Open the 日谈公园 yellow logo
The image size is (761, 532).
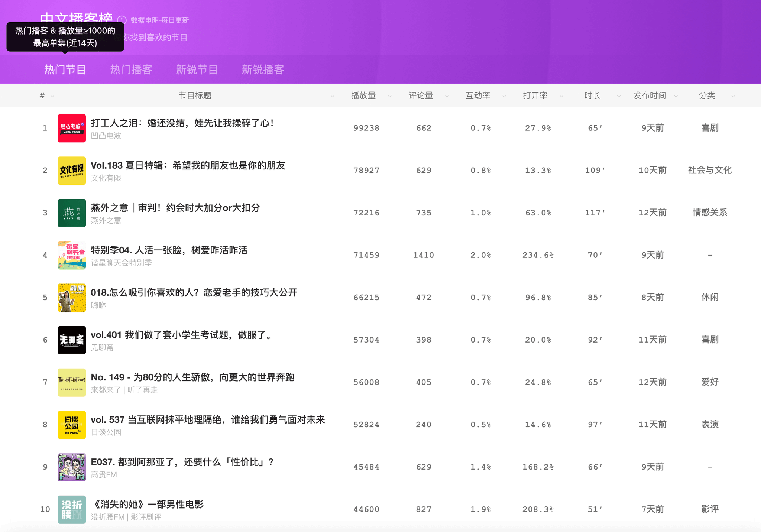(72, 425)
